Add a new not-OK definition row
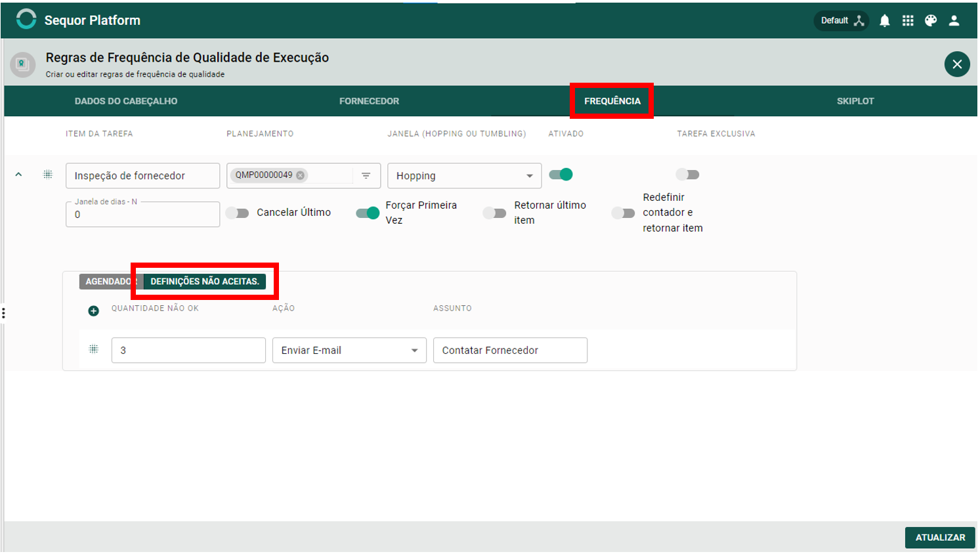The width and height of the screenshot is (980, 554). [x=93, y=311]
